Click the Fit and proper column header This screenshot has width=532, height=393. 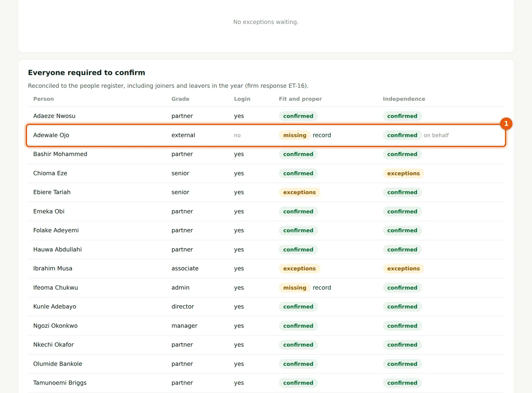300,99
